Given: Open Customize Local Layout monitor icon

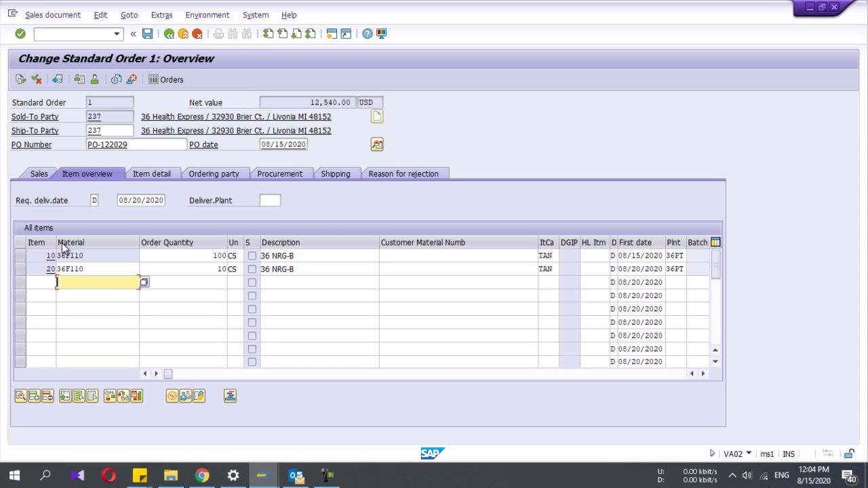Looking at the screenshot, I should pyautogui.click(x=381, y=34).
